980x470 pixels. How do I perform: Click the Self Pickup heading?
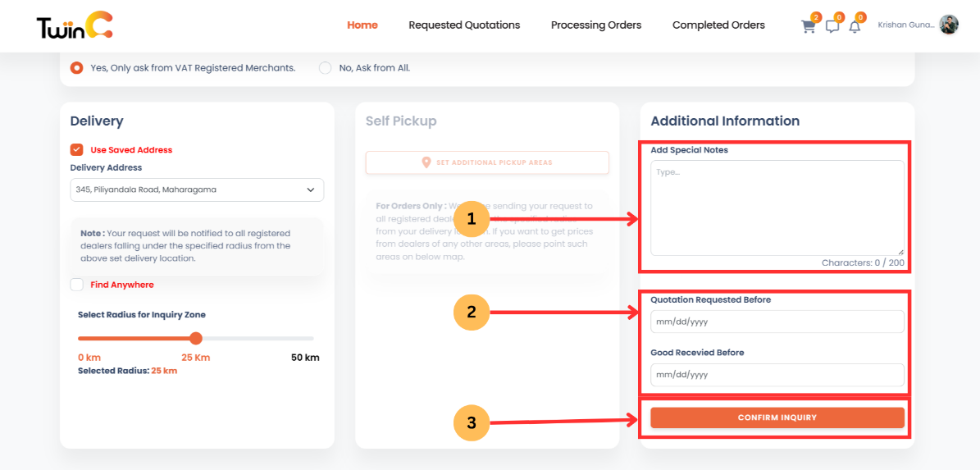(401, 121)
